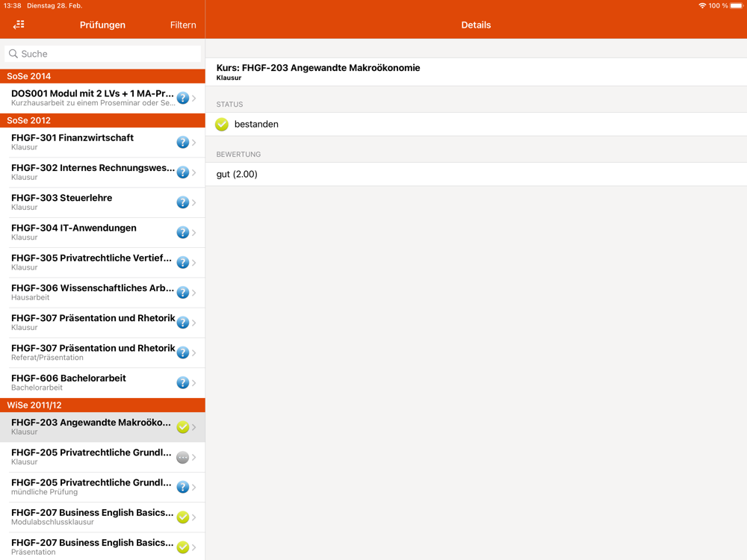Viewport: 747px width, 560px height.
Task: Tap question-mark icon for FHGF-305 Privatrechtliche Vertiefung
Action: point(183,262)
